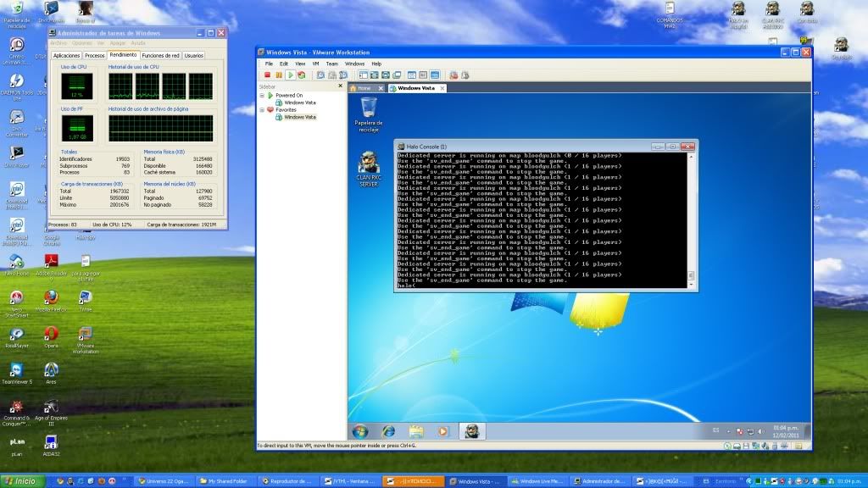Close the VMware Sidebar panel
Viewport: 868px width, 488px height.
[341, 86]
